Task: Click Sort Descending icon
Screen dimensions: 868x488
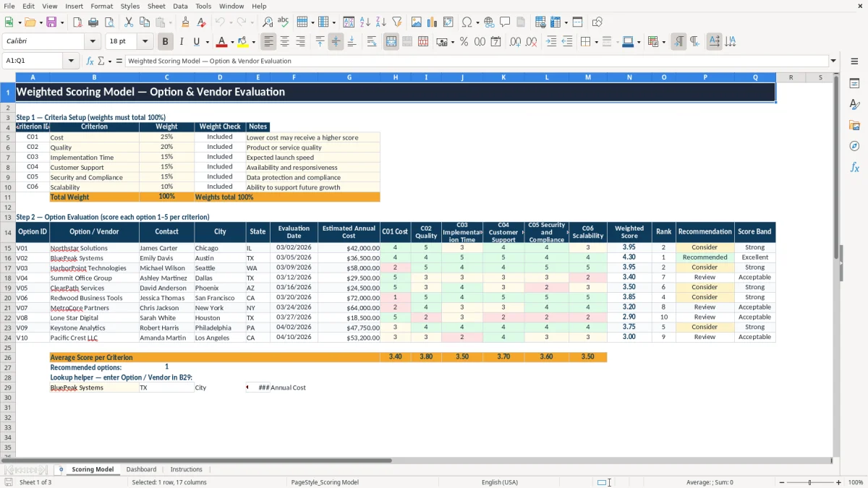Action: (x=380, y=22)
